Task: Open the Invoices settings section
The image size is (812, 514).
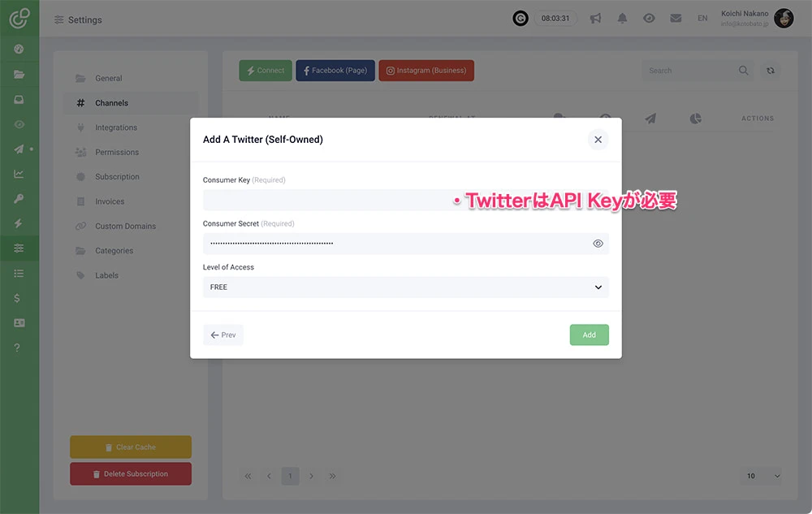Action: point(131,201)
